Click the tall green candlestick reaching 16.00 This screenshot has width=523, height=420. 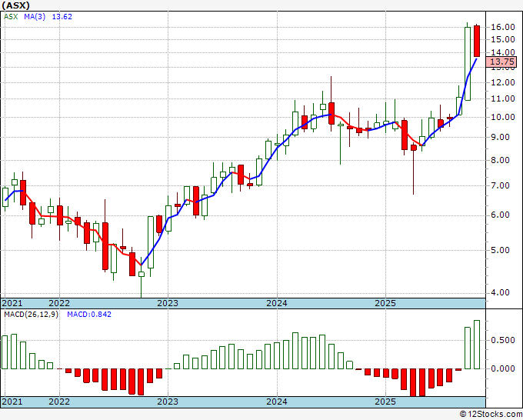[468, 63]
